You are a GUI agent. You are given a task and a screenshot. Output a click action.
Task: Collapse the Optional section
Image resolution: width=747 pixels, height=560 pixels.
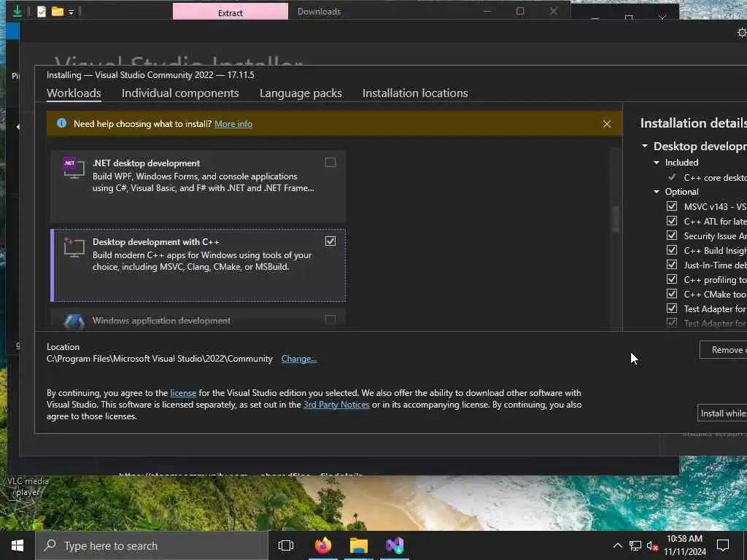click(x=657, y=192)
